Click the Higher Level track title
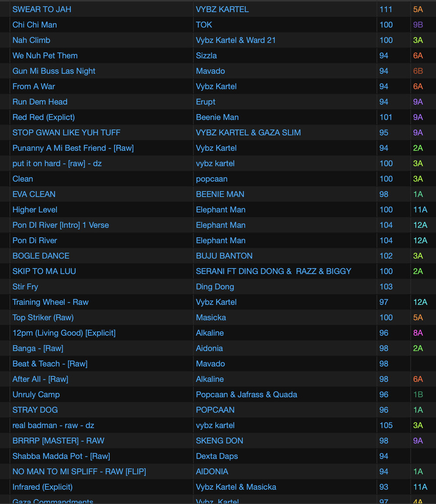436x504 pixels. click(35, 209)
